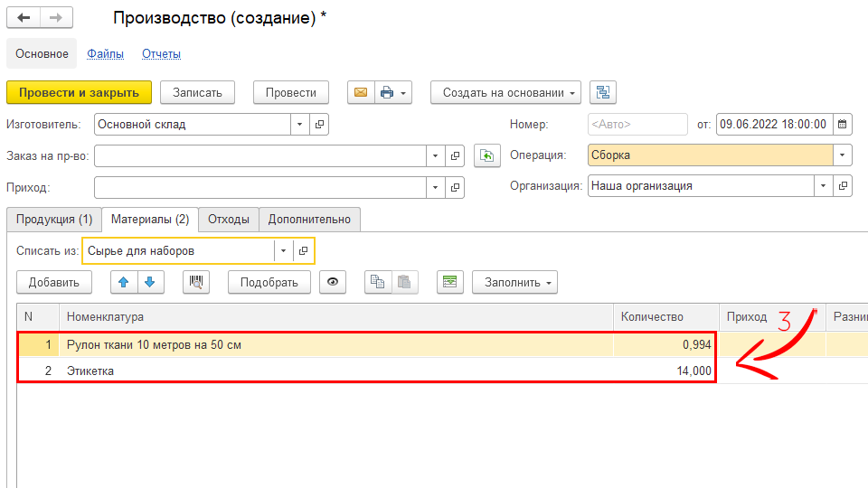The height and width of the screenshot is (488, 868).
Task: Expand the Операция dropdown
Action: tap(843, 155)
